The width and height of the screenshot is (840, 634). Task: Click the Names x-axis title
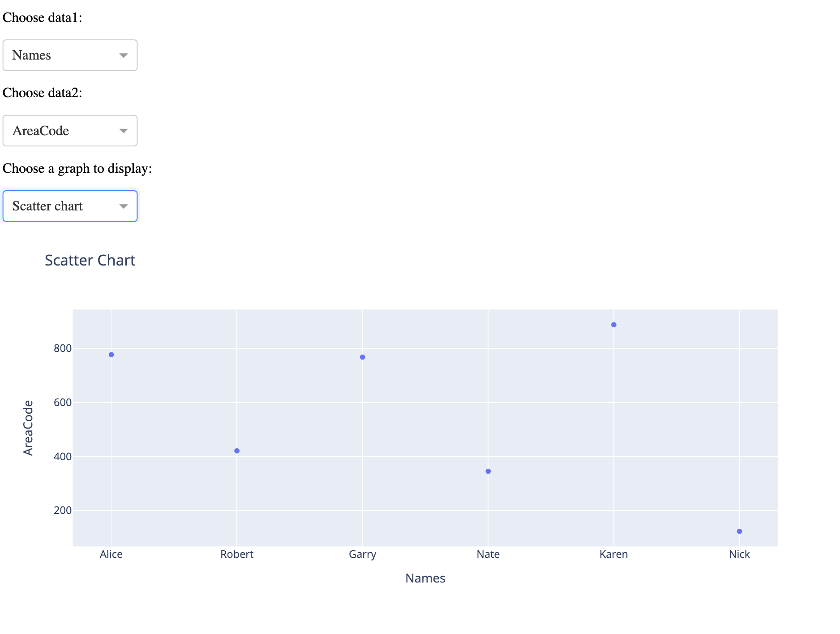coord(425,578)
